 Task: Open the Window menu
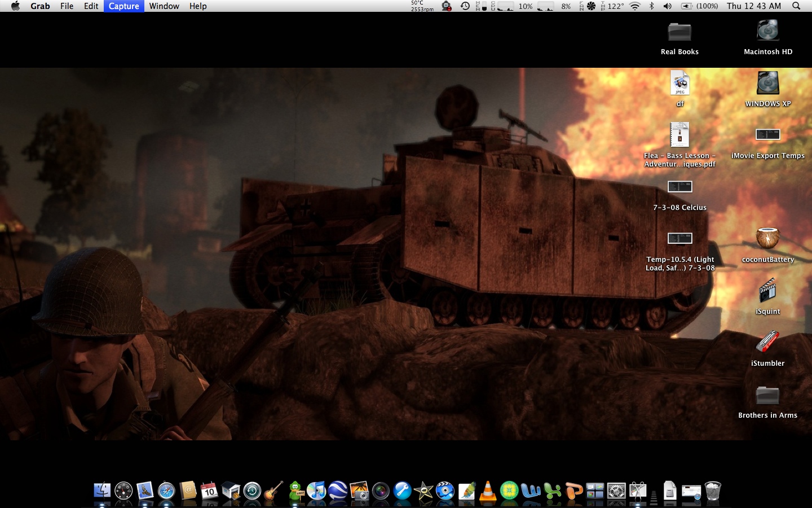pyautogui.click(x=164, y=6)
